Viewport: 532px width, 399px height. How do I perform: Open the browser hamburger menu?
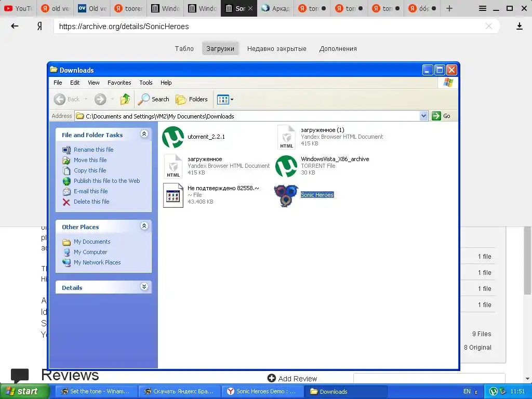pos(483,8)
